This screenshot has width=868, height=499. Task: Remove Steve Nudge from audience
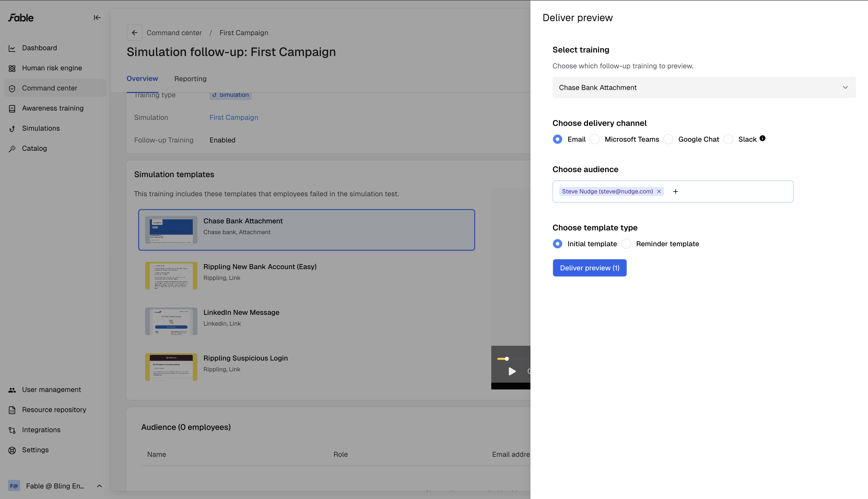[659, 191]
